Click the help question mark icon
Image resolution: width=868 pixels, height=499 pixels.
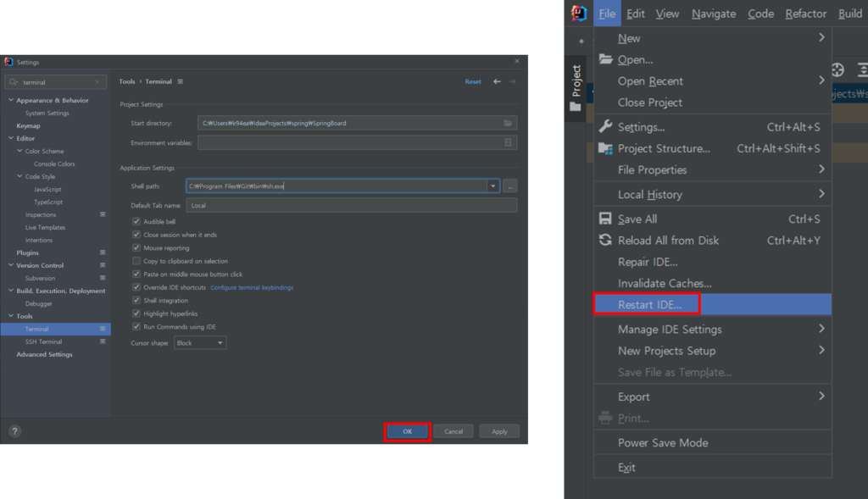pos(14,431)
